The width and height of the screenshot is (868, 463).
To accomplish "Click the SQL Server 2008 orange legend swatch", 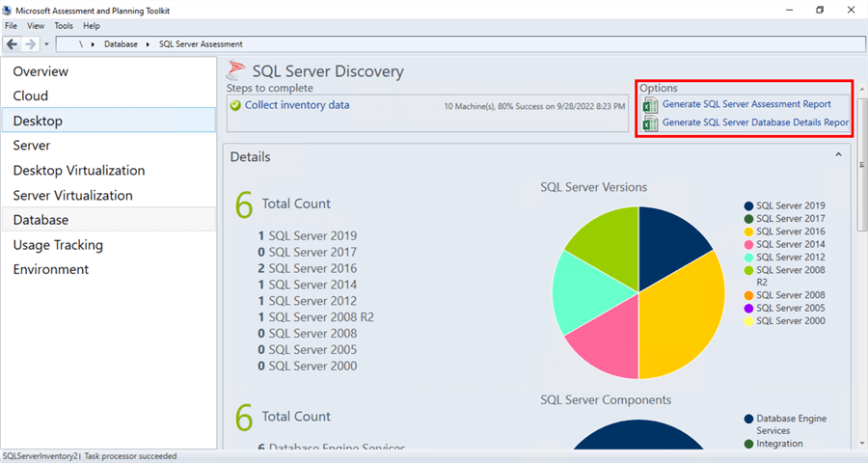I will (x=748, y=295).
